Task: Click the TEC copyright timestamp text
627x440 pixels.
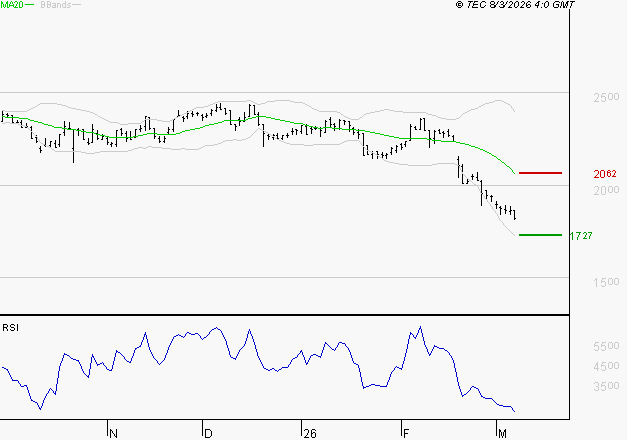Action: click(x=515, y=5)
